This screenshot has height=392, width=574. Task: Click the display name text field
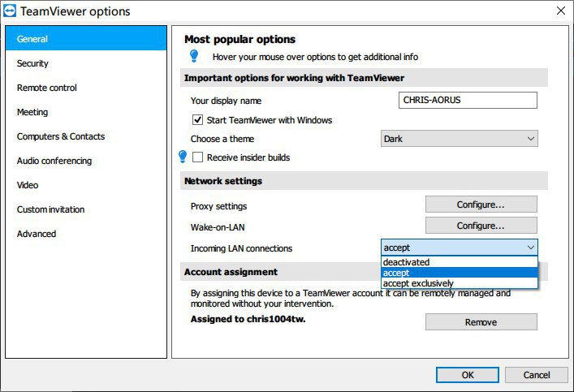point(468,100)
